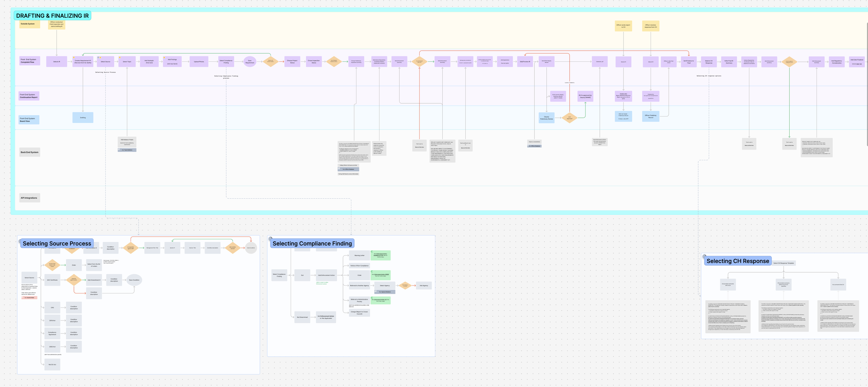Click the green 'Enforcement Action: ORDER' reference note

[381, 275]
